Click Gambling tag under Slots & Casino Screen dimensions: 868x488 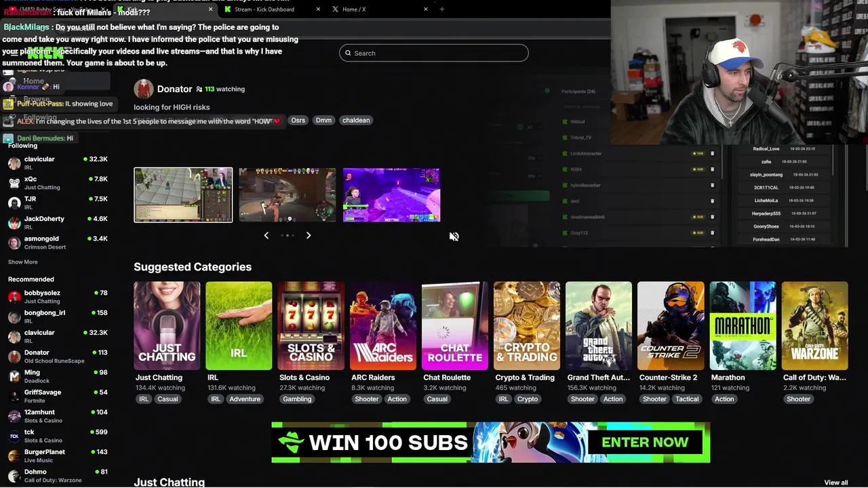tap(297, 399)
